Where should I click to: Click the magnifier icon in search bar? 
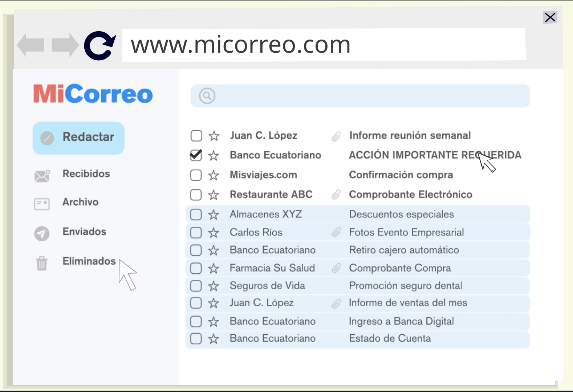[x=207, y=96]
